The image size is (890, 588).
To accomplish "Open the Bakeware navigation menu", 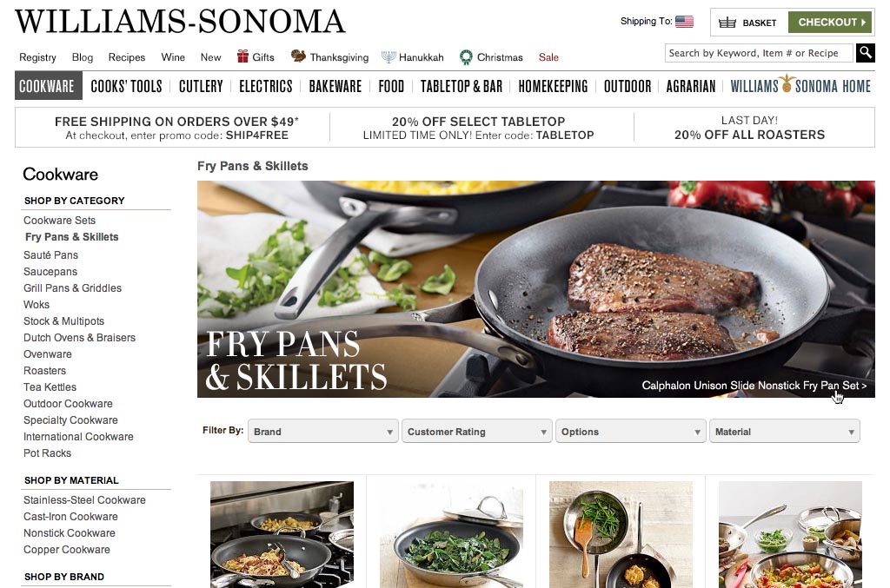I will 335,86.
